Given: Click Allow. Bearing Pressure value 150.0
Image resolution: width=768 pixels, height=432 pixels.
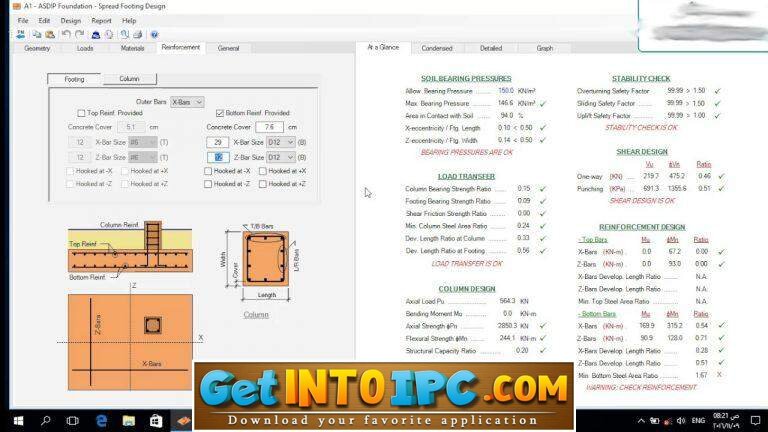Looking at the screenshot, I should [x=506, y=91].
